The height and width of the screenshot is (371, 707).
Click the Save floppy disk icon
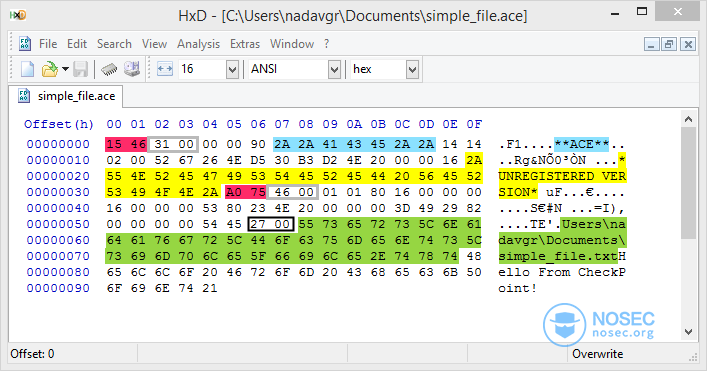[x=81, y=69]
